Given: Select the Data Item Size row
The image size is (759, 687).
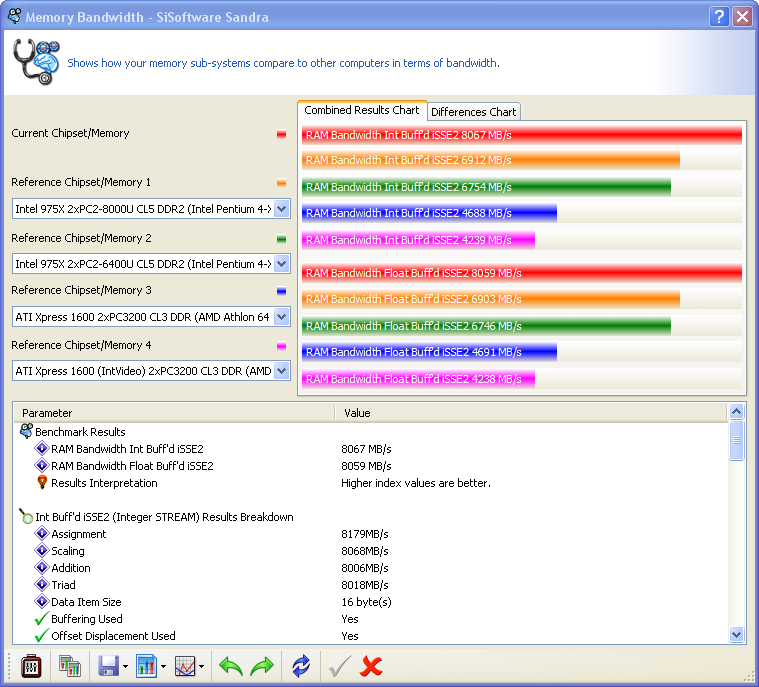Looking at the screenshot, I should 371,602.
